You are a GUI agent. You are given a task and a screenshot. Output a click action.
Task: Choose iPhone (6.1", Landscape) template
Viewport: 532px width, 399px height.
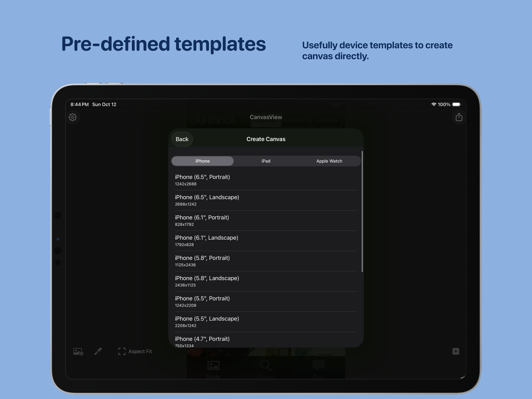(266, 241)
